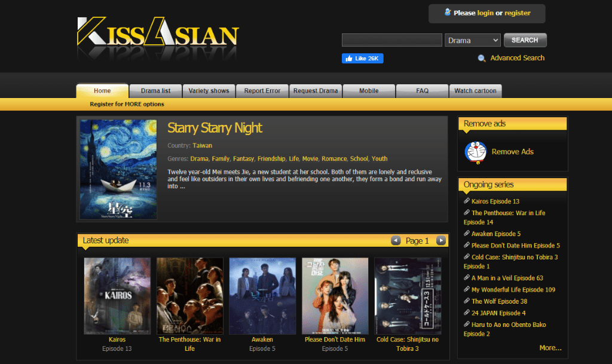Click paperclip icon beside A Man in a Veil
Image resolution: width=612 pixels, height=364 pixels.
pyautogui.click(x=466, y=277)
